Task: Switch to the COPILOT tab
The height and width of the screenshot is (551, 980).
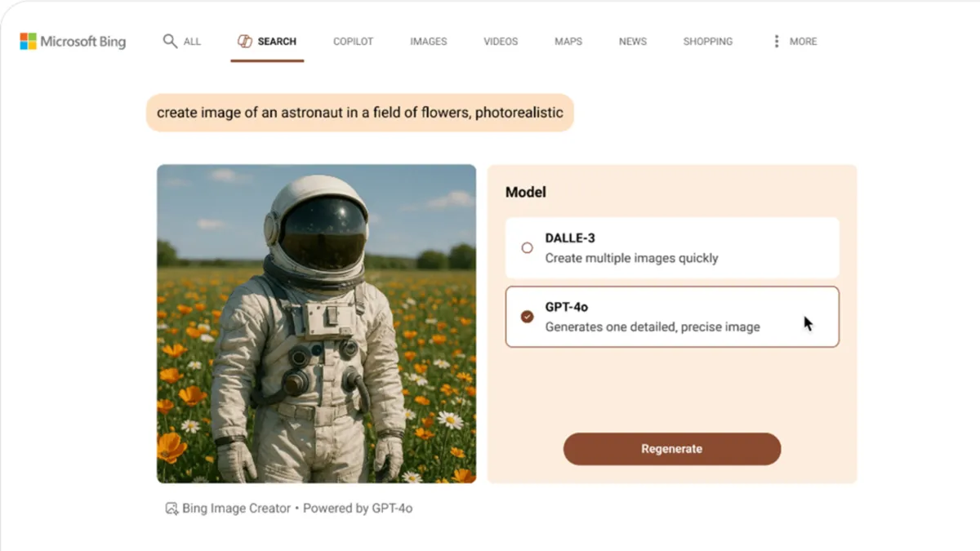Action: point(353,42)
